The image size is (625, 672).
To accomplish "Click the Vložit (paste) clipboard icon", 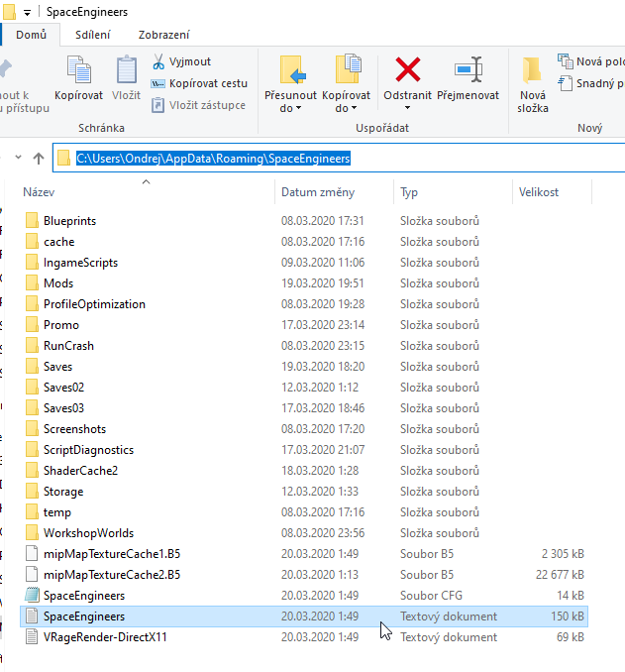I will (x=126, y=71).
